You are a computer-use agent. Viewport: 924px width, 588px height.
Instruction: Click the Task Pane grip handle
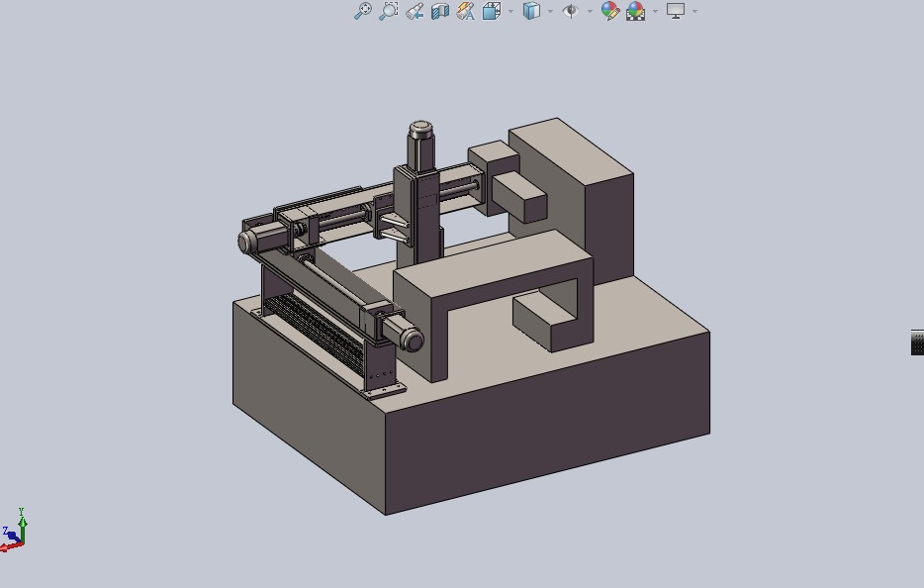(917, 343)
